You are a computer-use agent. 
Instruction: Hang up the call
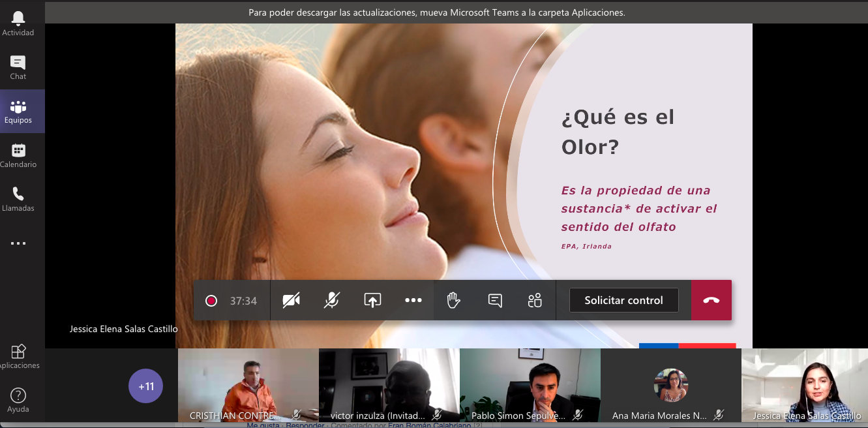click(711, 300)
